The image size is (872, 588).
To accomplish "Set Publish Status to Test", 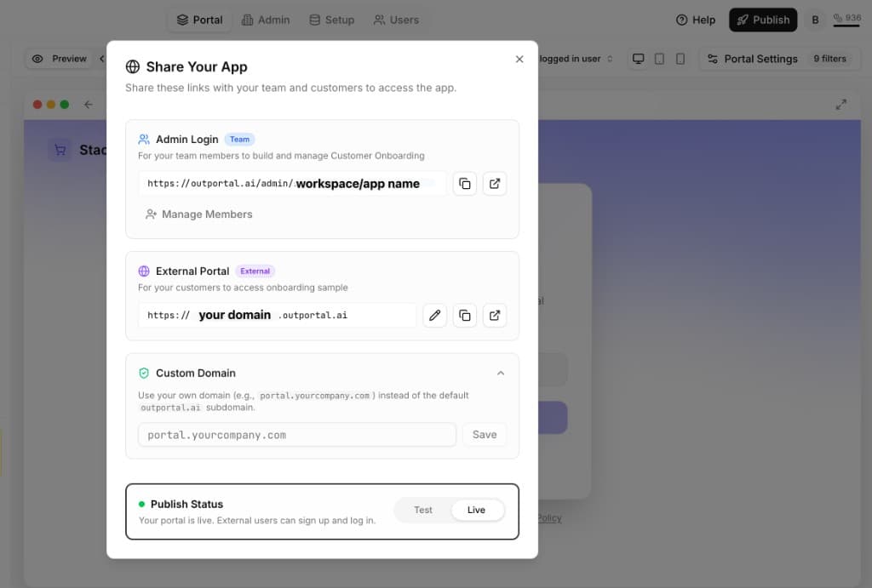I will click(x=422, y=510).
